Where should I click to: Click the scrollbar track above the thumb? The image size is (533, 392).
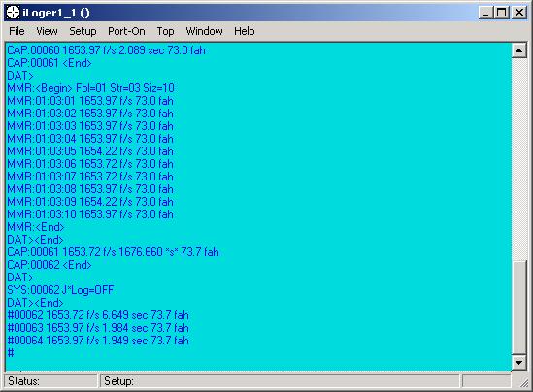pyautogui.click(x=518, y=159)
